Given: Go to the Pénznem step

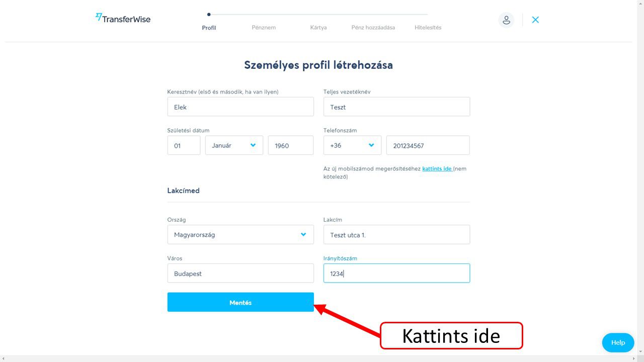Looking at the screenshot, I should 264,28.
